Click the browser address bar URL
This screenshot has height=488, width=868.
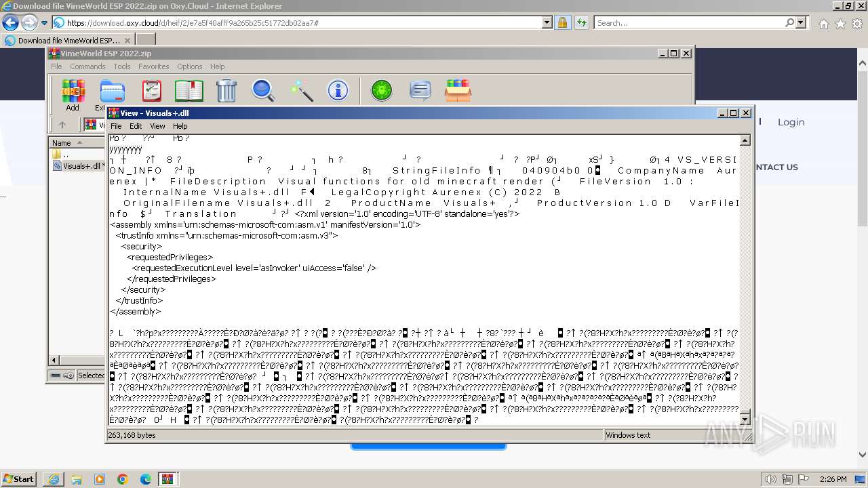pos(193,23)
